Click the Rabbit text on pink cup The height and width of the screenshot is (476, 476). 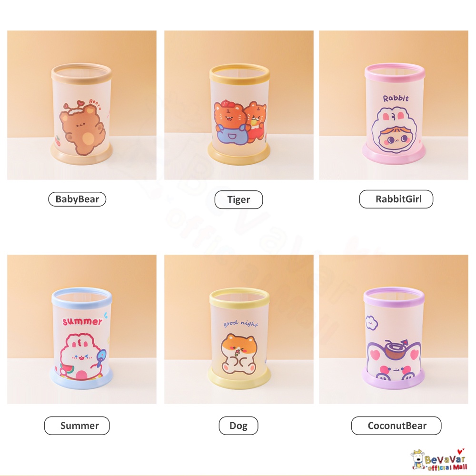[396, 98]
